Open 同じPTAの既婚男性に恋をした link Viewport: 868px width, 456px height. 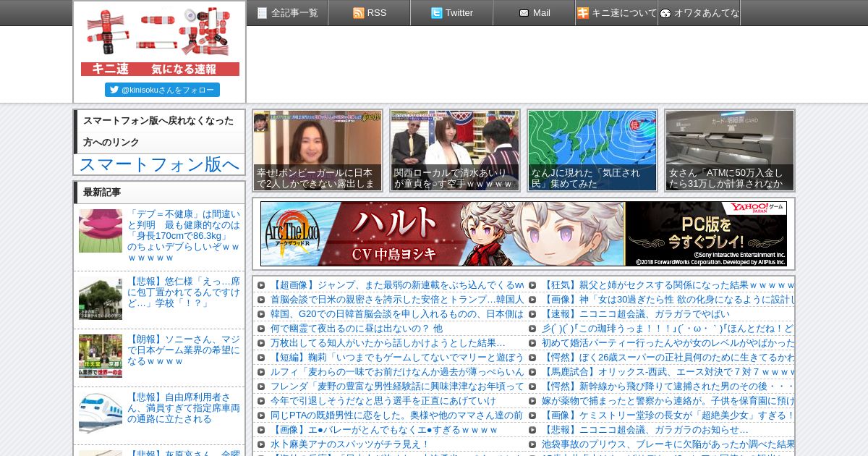click(x=396, y=415)
